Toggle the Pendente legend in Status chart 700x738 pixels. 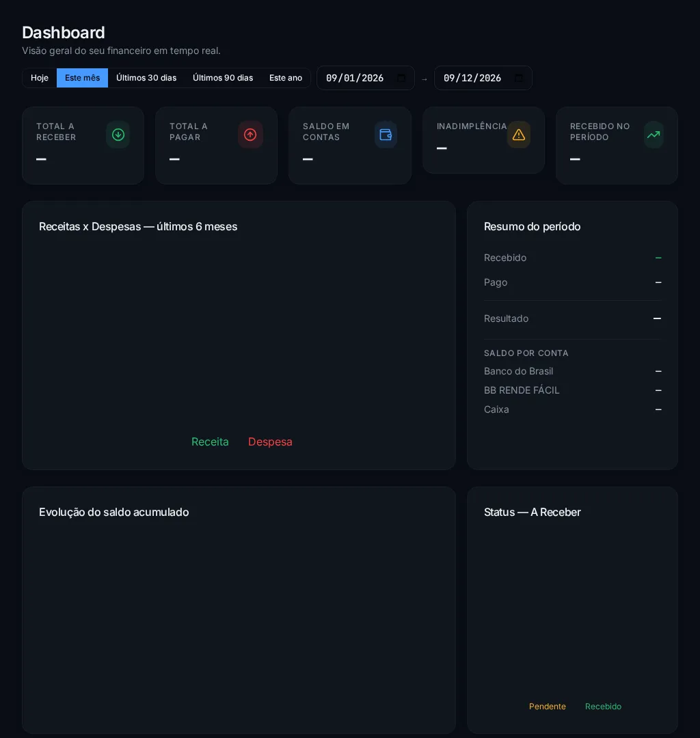547,706
